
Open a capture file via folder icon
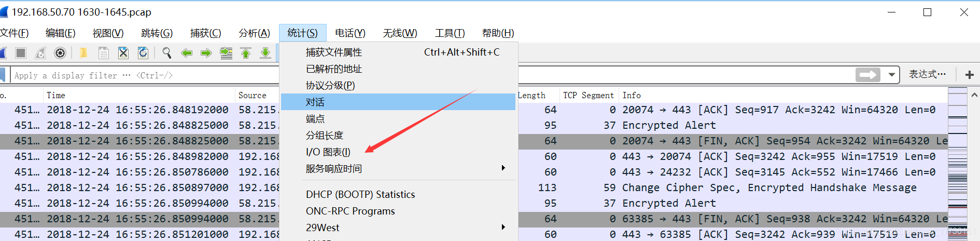click(83, 53)
